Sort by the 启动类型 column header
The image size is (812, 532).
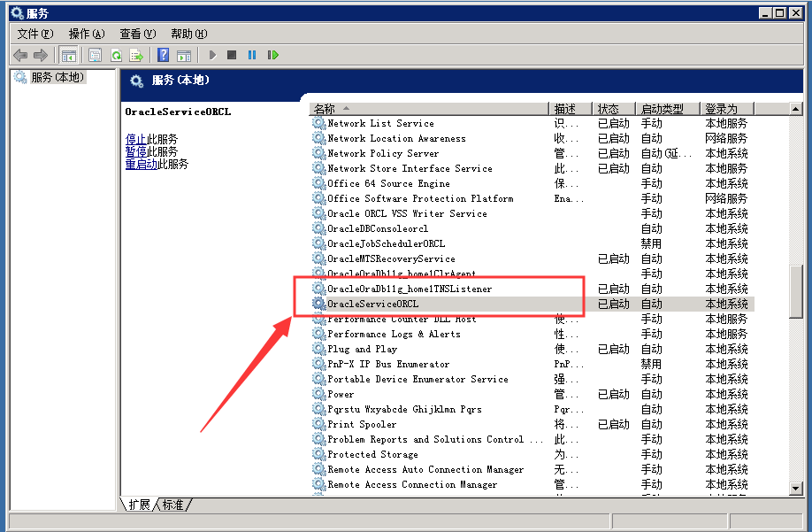pos(668,109)
